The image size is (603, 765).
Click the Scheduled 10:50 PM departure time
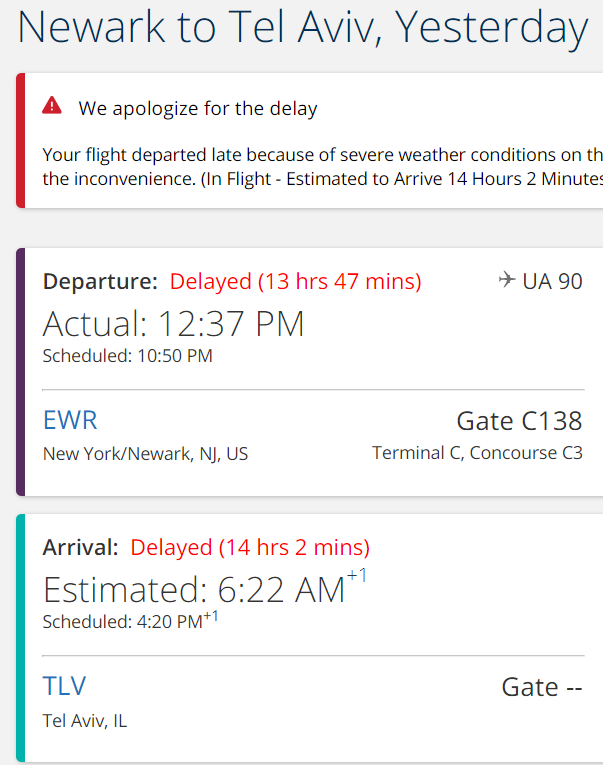point(127,356)
